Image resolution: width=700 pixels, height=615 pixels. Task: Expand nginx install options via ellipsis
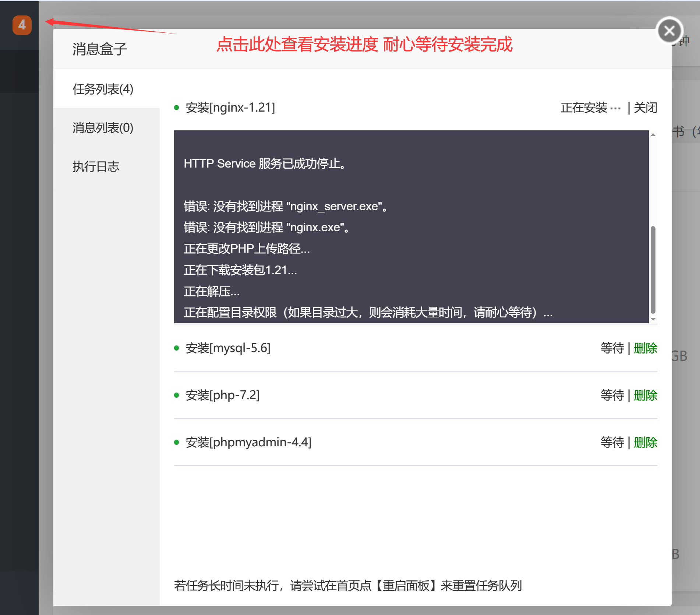[x=616, y=107]
